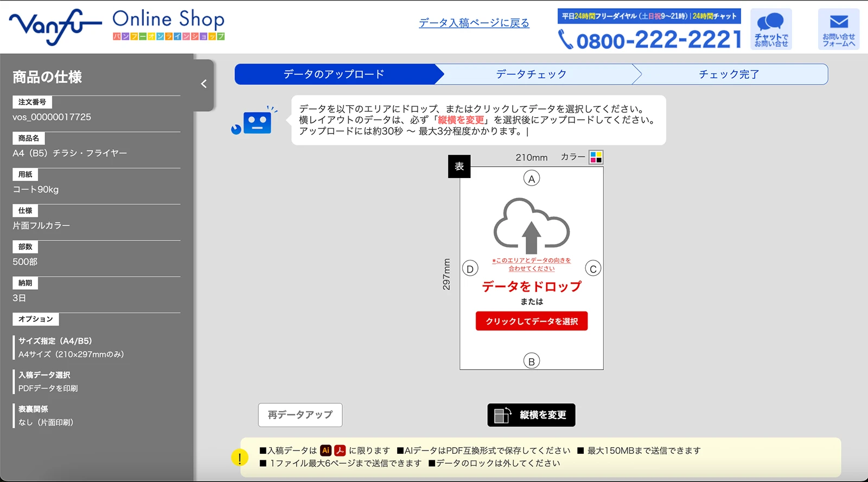Click the blue robot assistant icon

pos(253,120)
